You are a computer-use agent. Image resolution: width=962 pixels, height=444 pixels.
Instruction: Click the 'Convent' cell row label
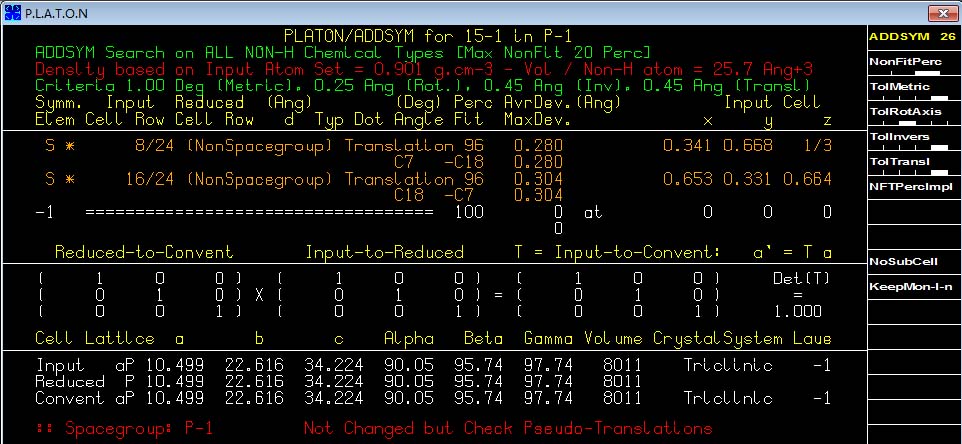pos(69,399)
